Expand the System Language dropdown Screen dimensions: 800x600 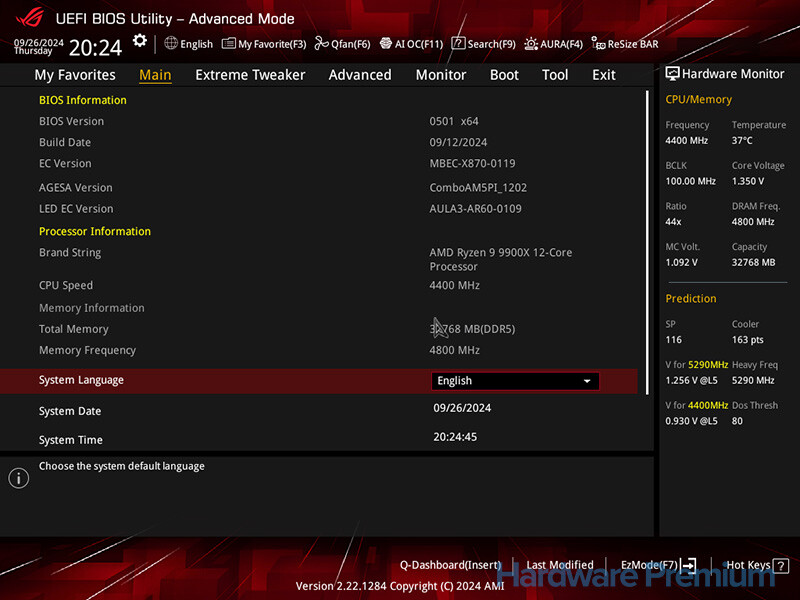click(x=515, y=381)
